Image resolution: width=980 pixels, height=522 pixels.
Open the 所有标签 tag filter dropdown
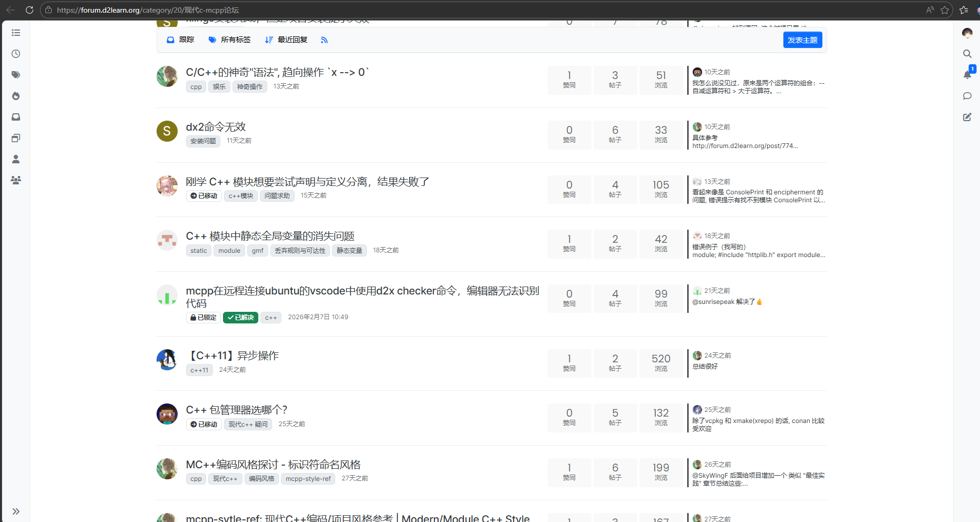pos(229,40)
